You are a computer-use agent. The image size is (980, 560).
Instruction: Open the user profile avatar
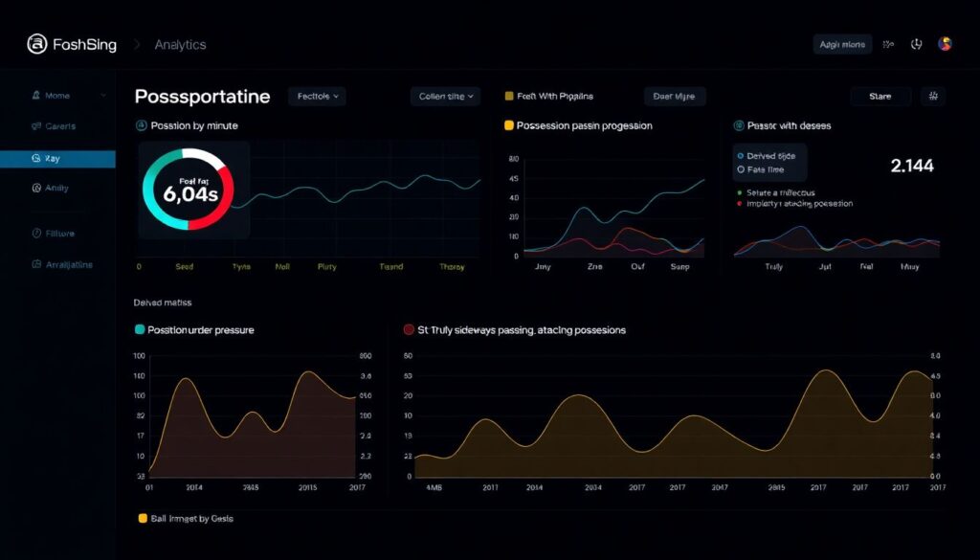[x=945, y=44]
